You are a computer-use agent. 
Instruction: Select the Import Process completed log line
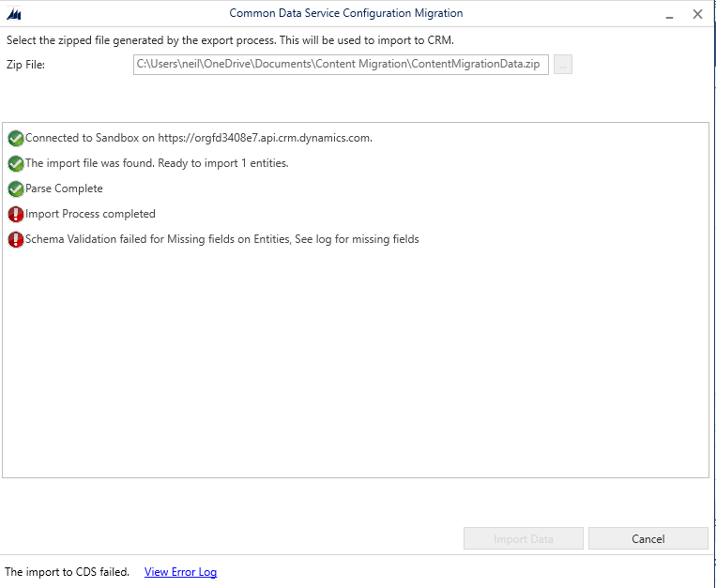90,214
